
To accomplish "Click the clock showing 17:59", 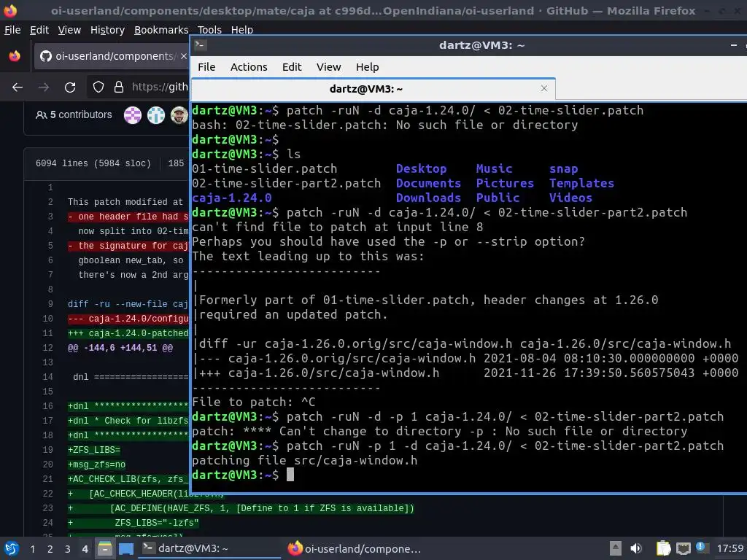I will (x=729, y=548).
